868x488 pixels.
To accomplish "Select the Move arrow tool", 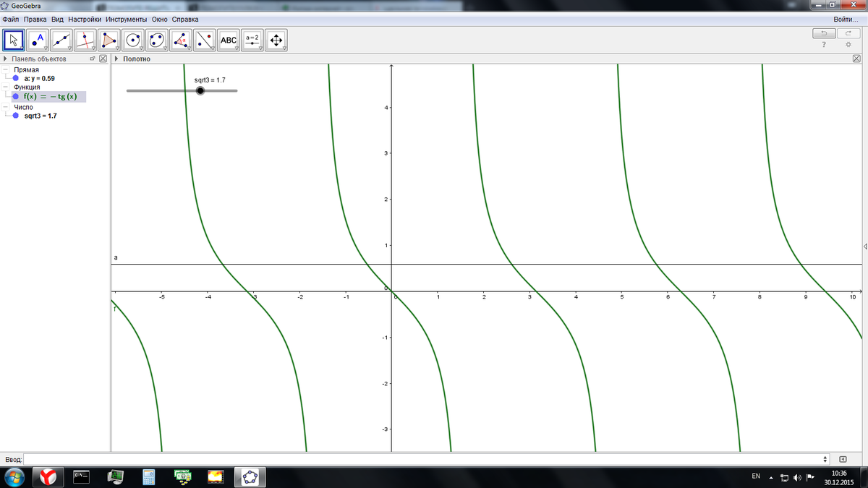I will point(14,40).
